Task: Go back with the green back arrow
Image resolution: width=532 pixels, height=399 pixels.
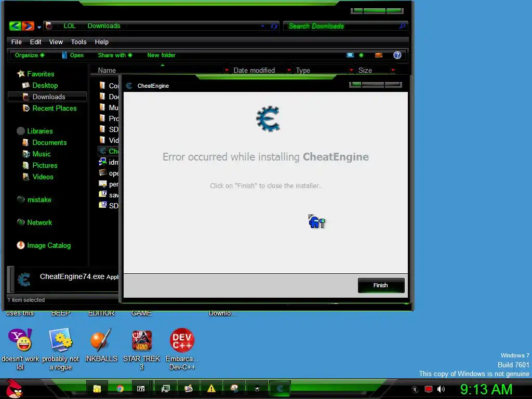Action: tap(15, 26)
